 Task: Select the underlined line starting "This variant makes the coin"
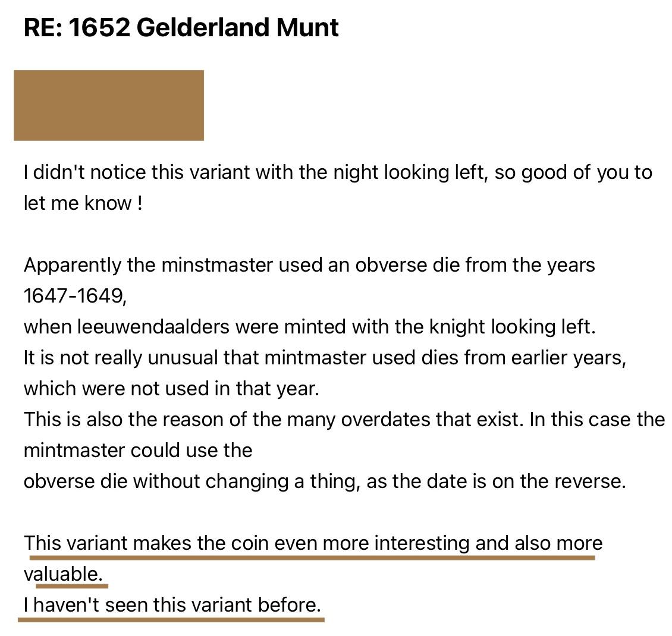313,543
